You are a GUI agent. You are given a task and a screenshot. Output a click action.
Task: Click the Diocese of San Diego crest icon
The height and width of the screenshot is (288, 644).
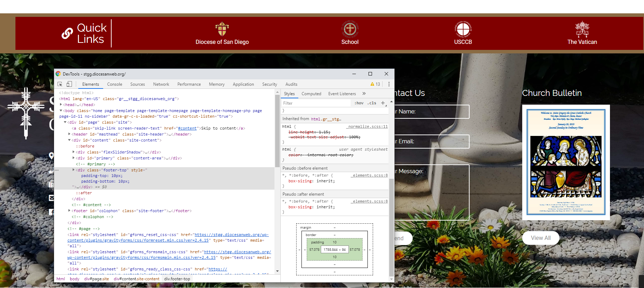pos(222,29)
